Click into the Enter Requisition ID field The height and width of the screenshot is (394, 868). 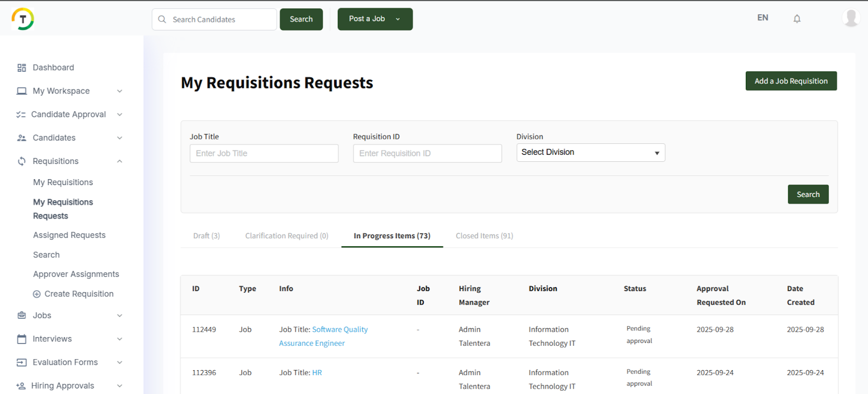point(427,154)
